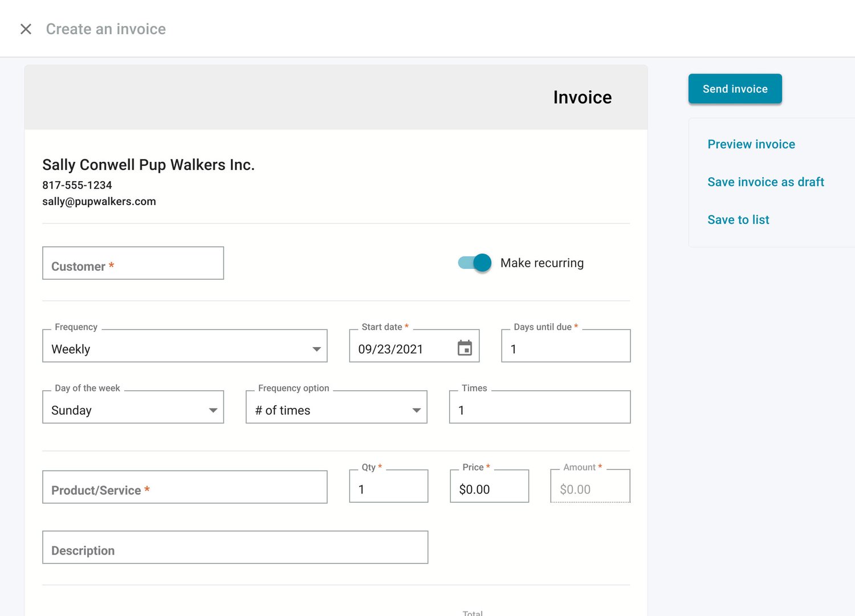This screenshot has height=616, width=855.
Task: Save invoice as draft
Action: 766,182
